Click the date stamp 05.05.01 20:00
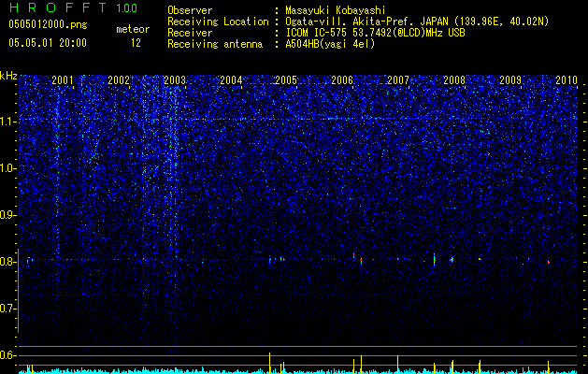This screenshot has width=588, height=374. pos(48,43)
